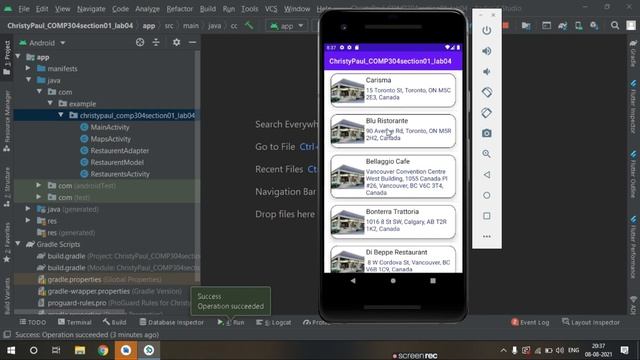The width and height of the screenshot is (640, 360).
Task: Open the Navigate menu
Action: tap(91, 9)
